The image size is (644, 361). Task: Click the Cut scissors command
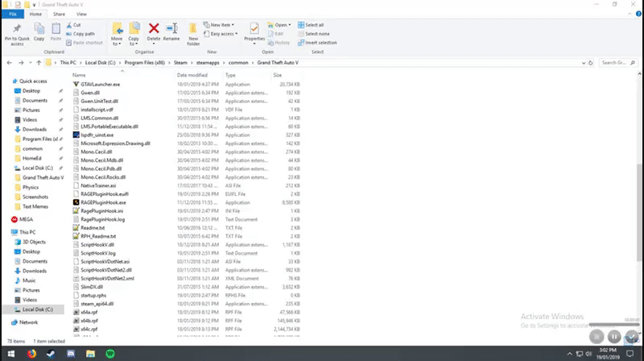pos(73,25)
